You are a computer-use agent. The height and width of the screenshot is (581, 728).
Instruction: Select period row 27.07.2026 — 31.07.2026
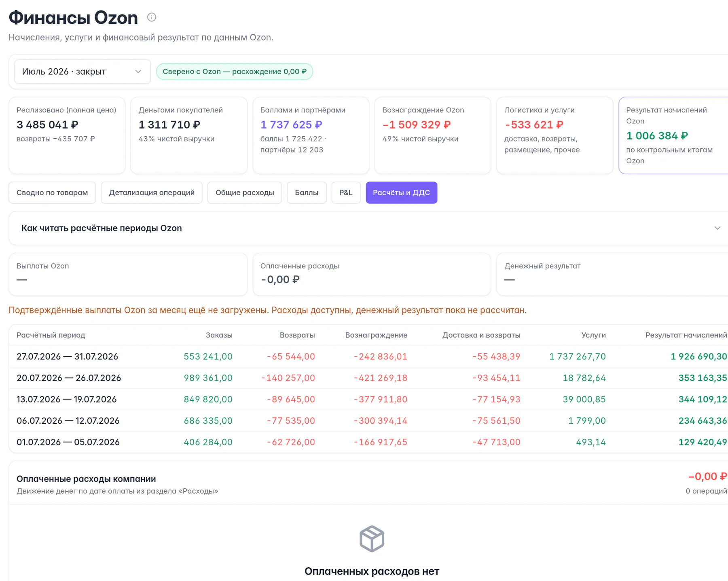[368, 357]
